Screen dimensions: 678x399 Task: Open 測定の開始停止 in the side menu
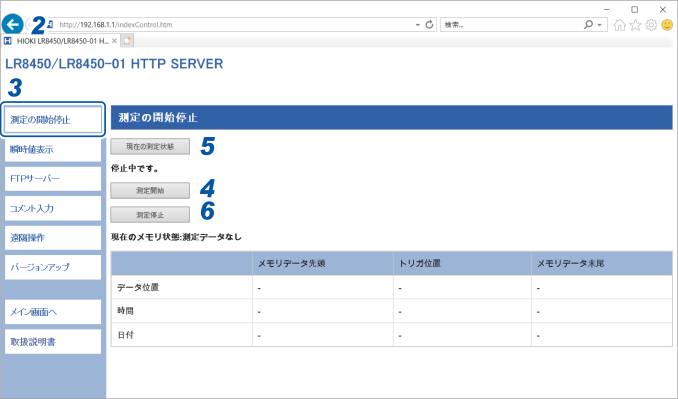point(53,120)
